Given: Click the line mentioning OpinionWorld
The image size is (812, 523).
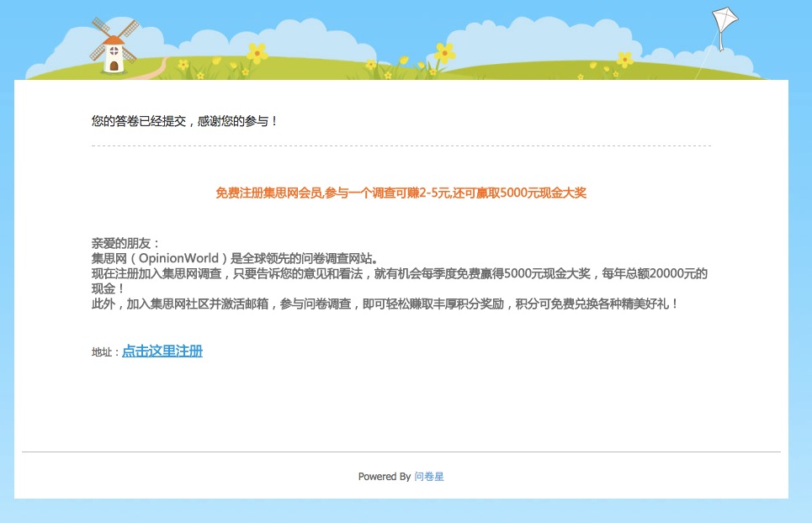Looking at the screenshot, I should 235,258.
